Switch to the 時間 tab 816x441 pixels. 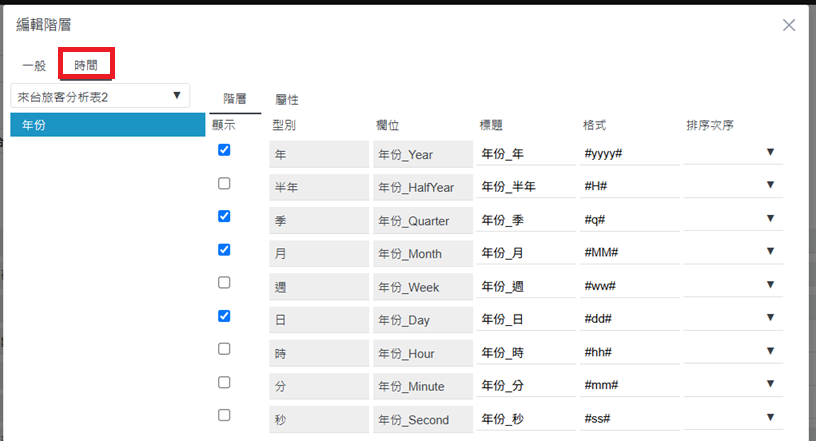pyautogui.click(x=86, y=65)
